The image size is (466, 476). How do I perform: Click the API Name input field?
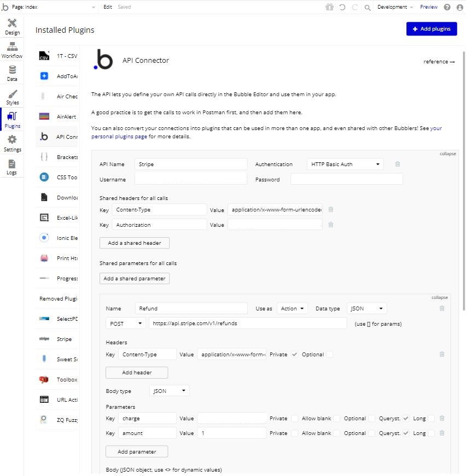tap(191, 164)
